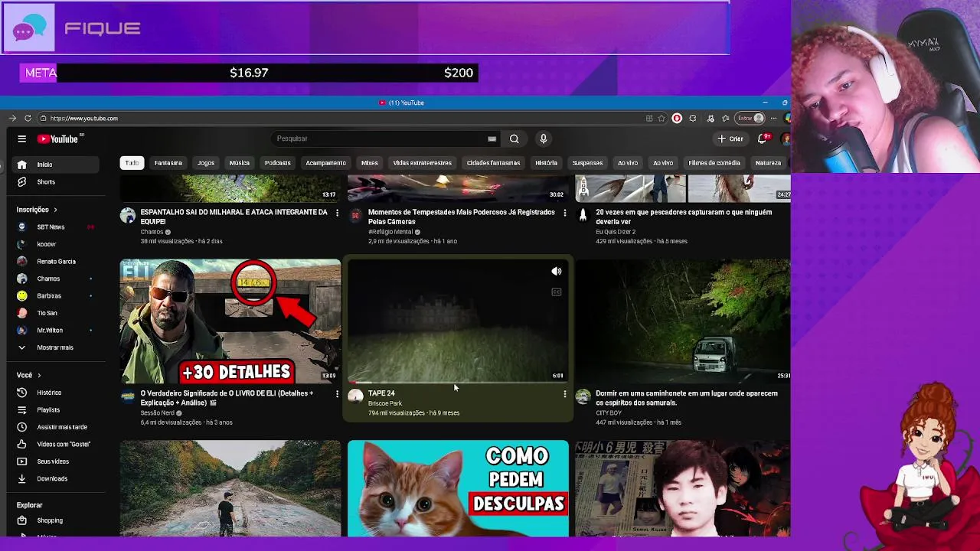The height and width of the screenshot is (551, 980).
Task: Open the O LIVRO DE ELI video title
Action: coord(227,398)
